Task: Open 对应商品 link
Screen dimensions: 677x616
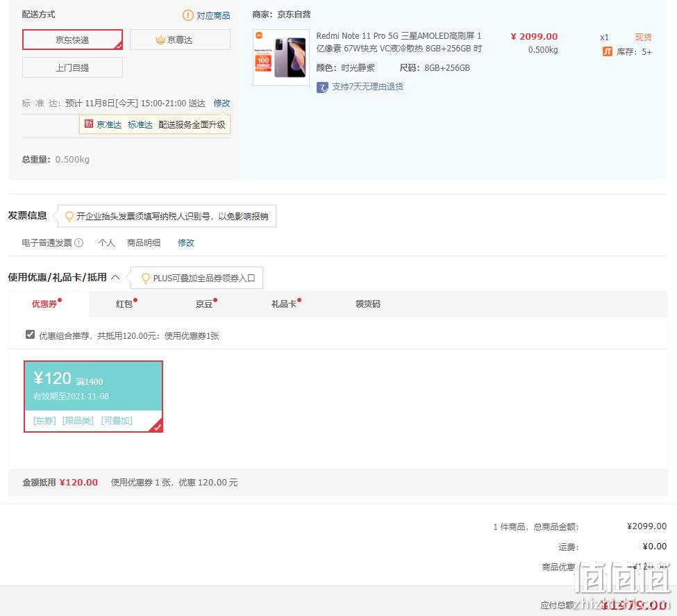Action: coord(213,15)
